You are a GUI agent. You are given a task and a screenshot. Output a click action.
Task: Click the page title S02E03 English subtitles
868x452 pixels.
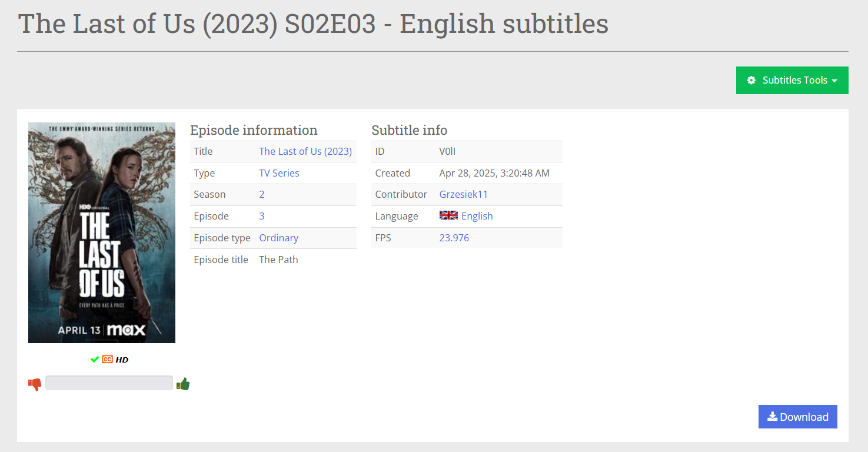(314, 24)
